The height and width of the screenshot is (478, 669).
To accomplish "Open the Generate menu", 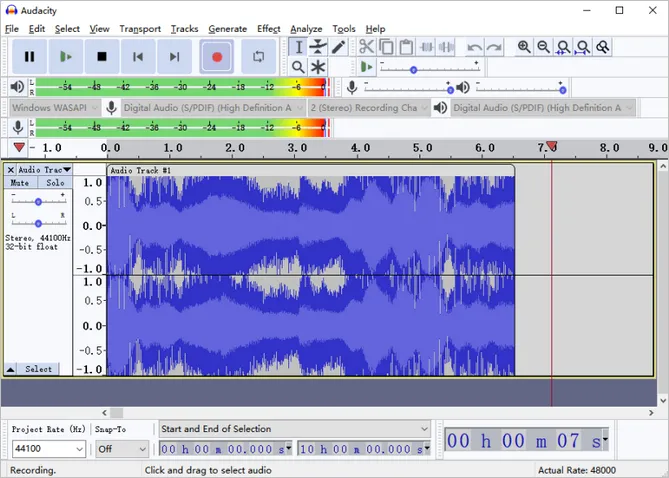I will 227,29.
